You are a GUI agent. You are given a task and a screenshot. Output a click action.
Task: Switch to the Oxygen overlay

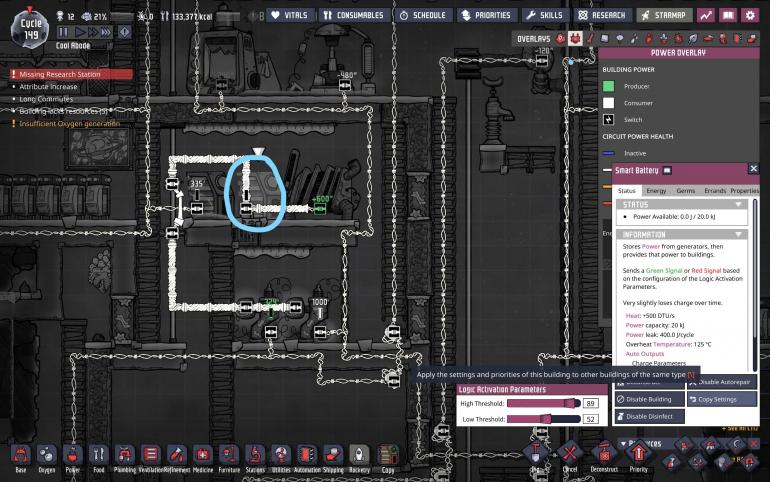560,38
